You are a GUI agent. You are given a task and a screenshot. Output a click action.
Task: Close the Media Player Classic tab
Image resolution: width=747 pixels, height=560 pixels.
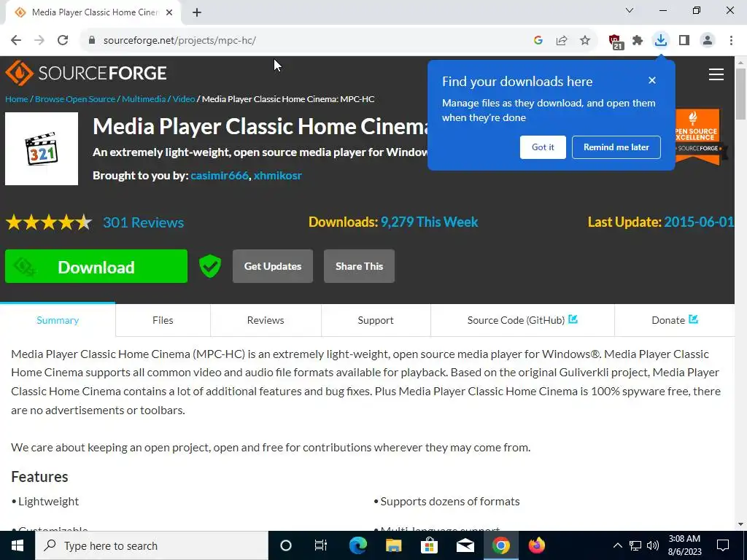pyautogui.click(x=169, y=12)
